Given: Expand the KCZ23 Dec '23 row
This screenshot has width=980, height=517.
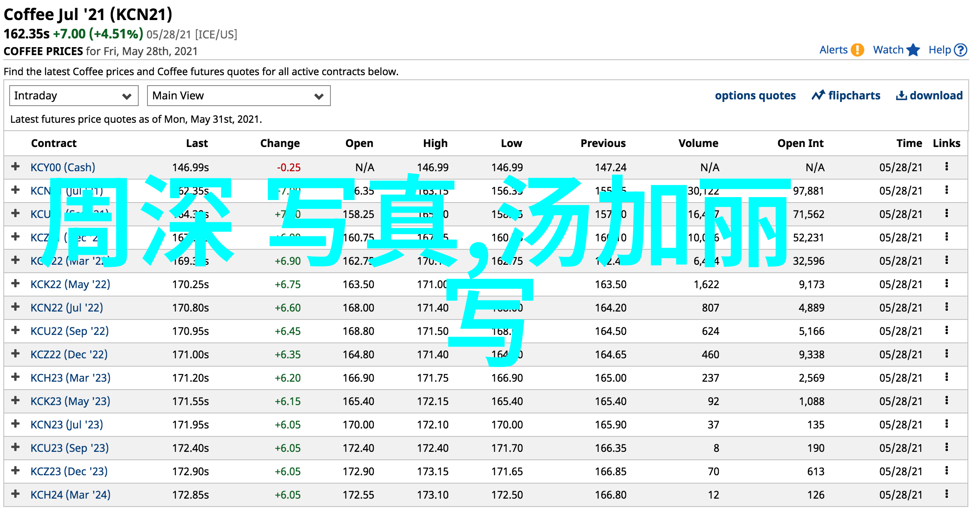Looking at the screenshot, I should click(15, 471).
